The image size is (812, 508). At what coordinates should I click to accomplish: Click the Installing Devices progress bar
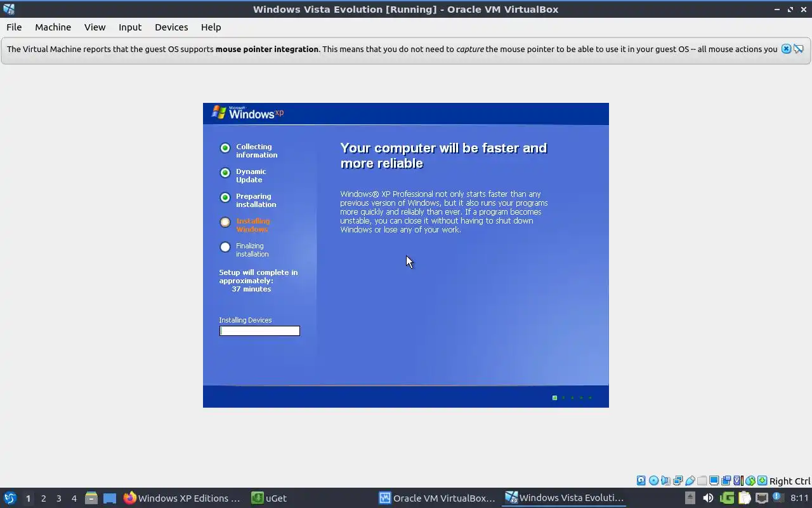(x=259, y=331)
